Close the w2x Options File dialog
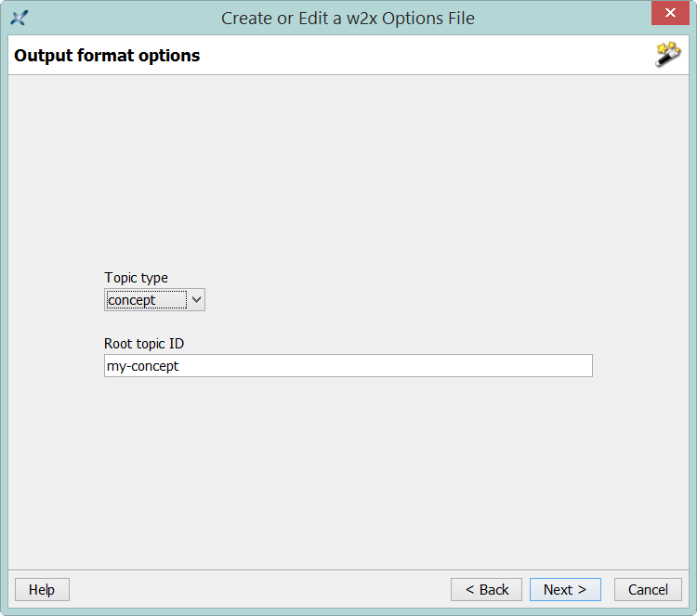697x616 pixels. click(670, 13)
